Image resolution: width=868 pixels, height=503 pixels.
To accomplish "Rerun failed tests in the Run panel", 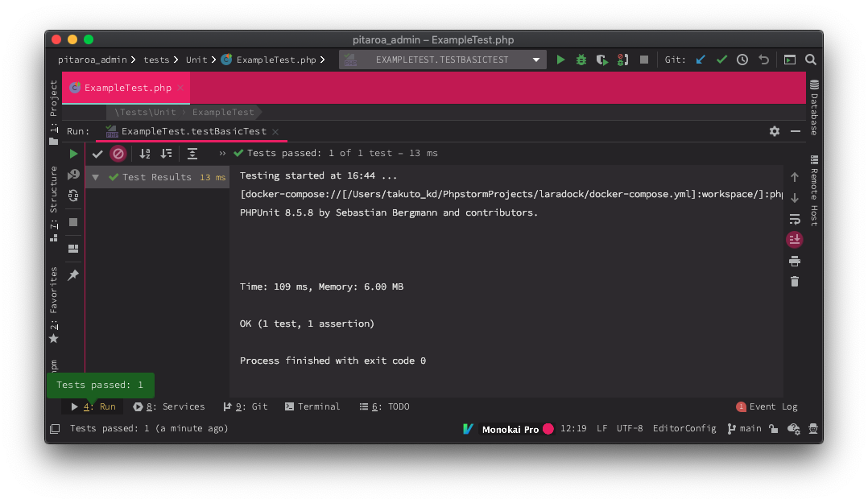I will pos(73,175).
